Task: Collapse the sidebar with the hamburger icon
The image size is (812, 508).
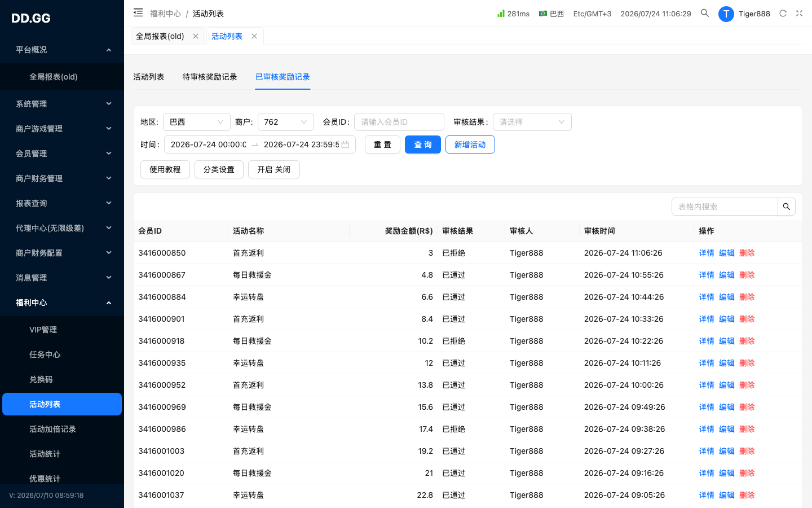Action: (138, 12)
